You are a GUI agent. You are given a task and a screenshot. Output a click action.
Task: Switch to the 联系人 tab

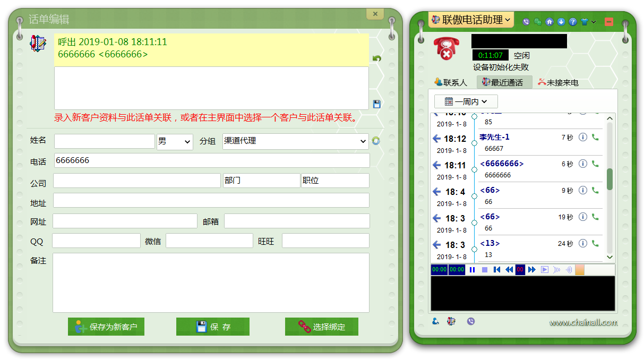point(451,82)
